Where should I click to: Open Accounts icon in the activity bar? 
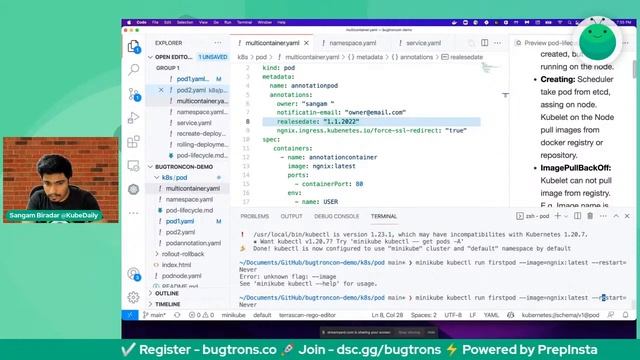click(133, 274)
